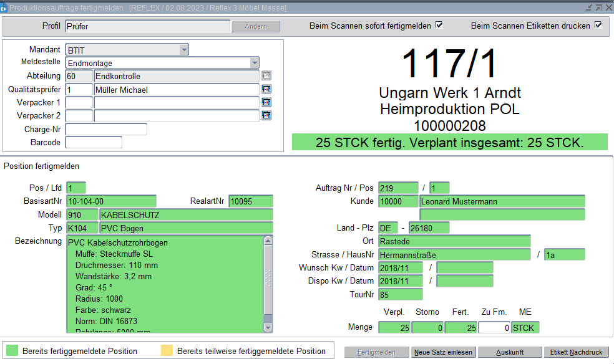Screen dimensions: 614x364
Task: Click lookup icon beside Verpacker 2
Action: point(266,115)
